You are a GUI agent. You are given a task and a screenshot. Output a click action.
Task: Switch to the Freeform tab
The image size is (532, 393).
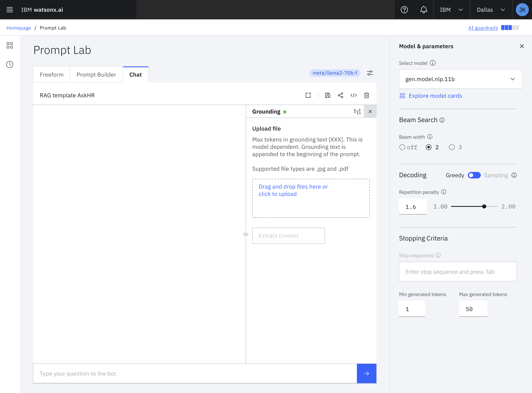[x=52, y=74]
